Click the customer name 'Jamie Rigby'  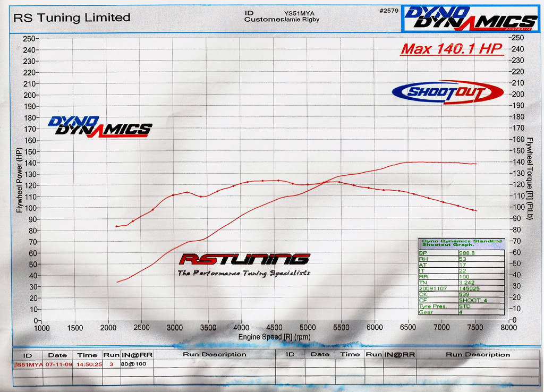[x=302, y=20]
